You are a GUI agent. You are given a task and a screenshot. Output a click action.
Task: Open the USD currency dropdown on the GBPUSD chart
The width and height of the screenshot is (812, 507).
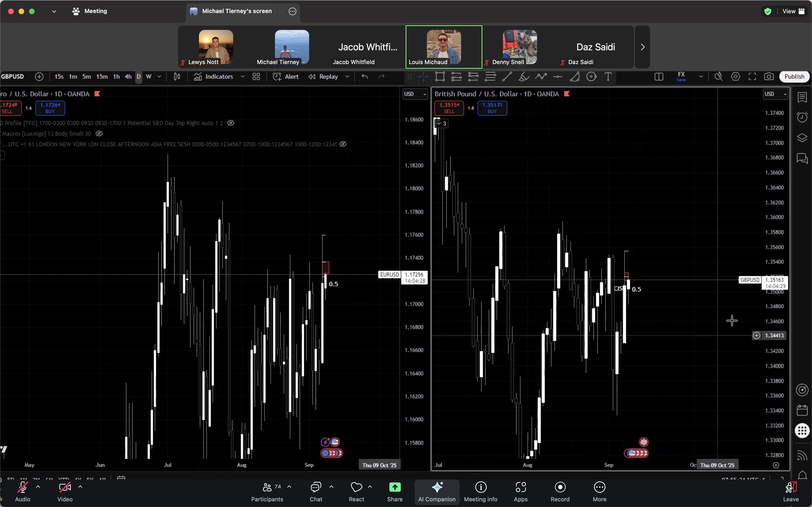(775, 94)
